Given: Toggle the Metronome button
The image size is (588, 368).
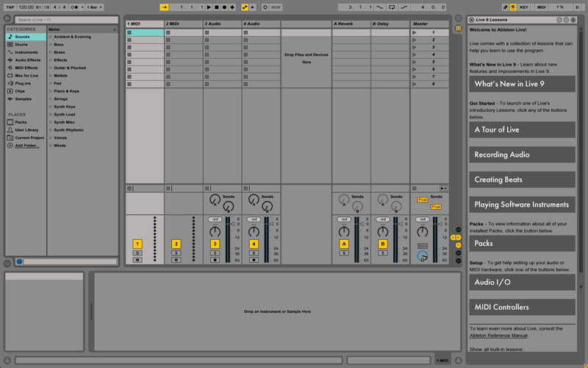Looking at the screenshot, I should pyautogui.click(x=75, y=7).
